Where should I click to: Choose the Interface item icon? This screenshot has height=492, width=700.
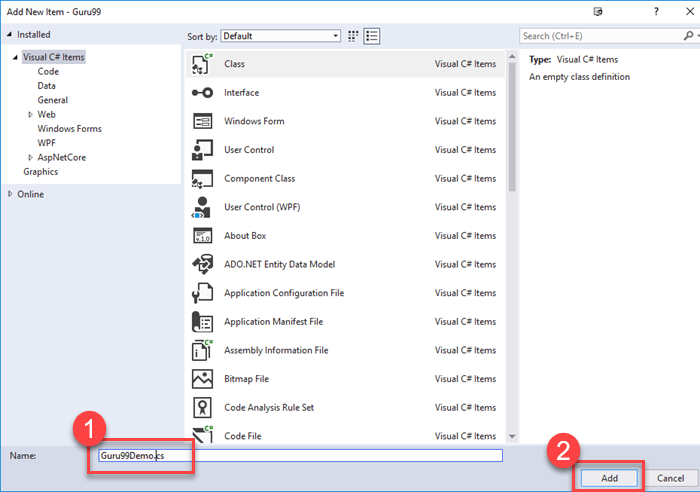click(202, 93)
